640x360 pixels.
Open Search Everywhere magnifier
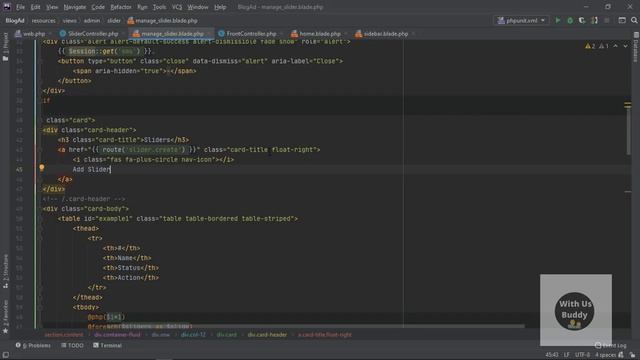coord(634,20)
